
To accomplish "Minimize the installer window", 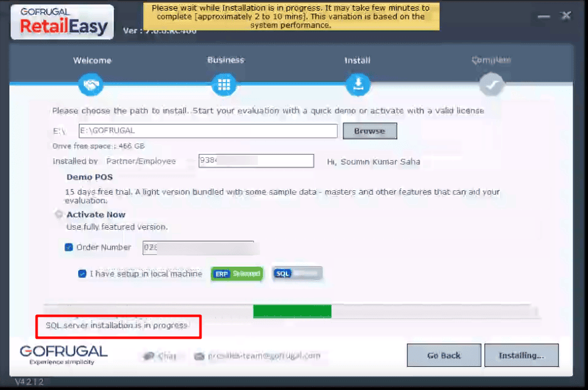I will (544, 16).
